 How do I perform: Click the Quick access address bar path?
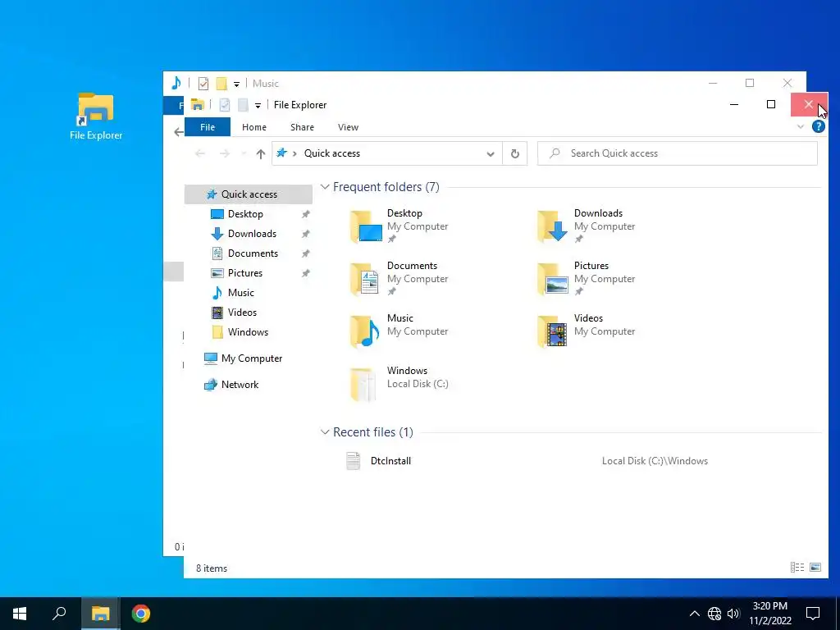pyautogui.click(x=332, y=153)
